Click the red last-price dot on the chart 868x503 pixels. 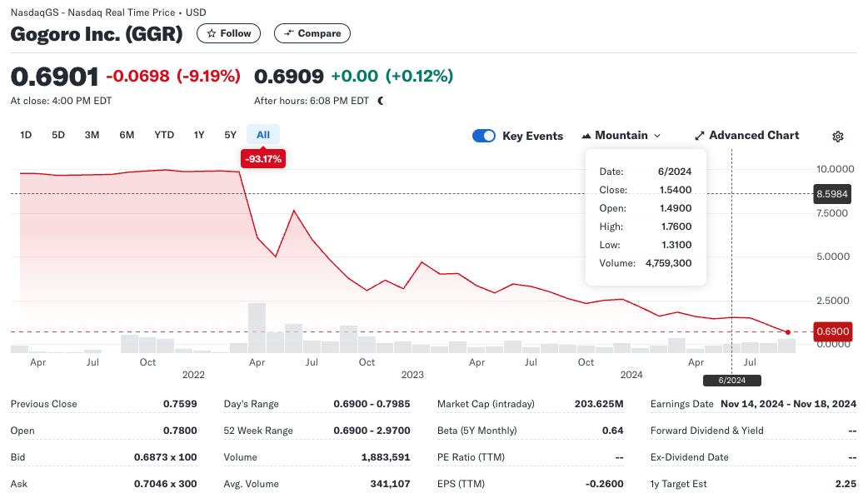pos(788,332)
